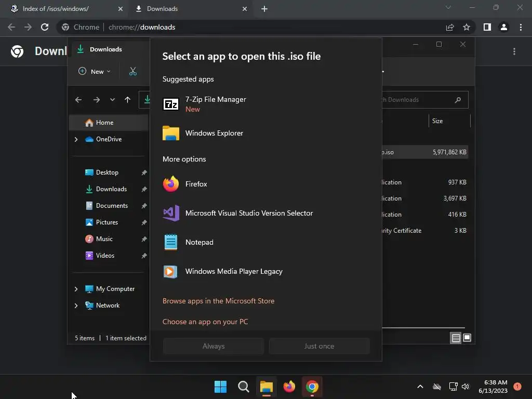The image size is (532, 399).
Task: Go forward in File Explorer navigation
Action: [x=96, y=100]
